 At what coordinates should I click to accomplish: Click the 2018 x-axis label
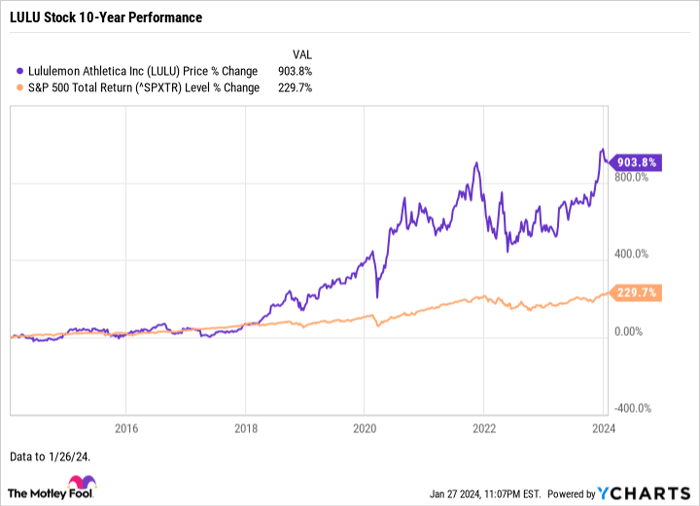click(x=245, y=426)
